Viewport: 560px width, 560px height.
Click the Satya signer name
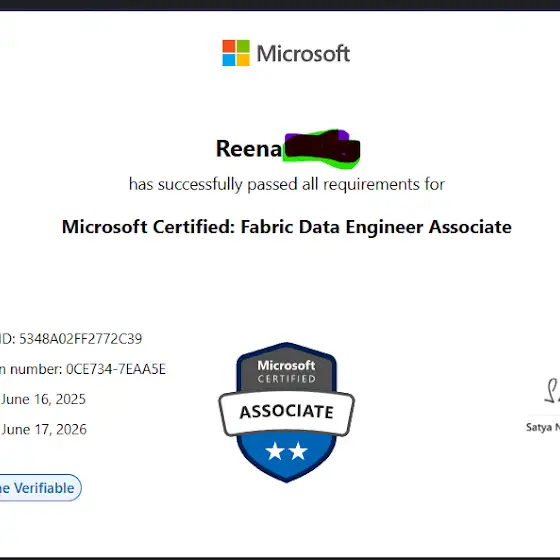[x=543, y=427]
